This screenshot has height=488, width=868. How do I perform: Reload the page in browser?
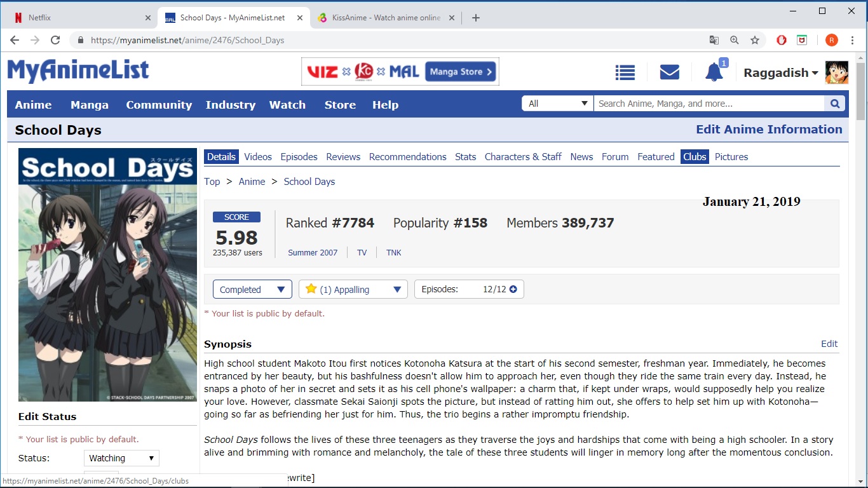55,40
